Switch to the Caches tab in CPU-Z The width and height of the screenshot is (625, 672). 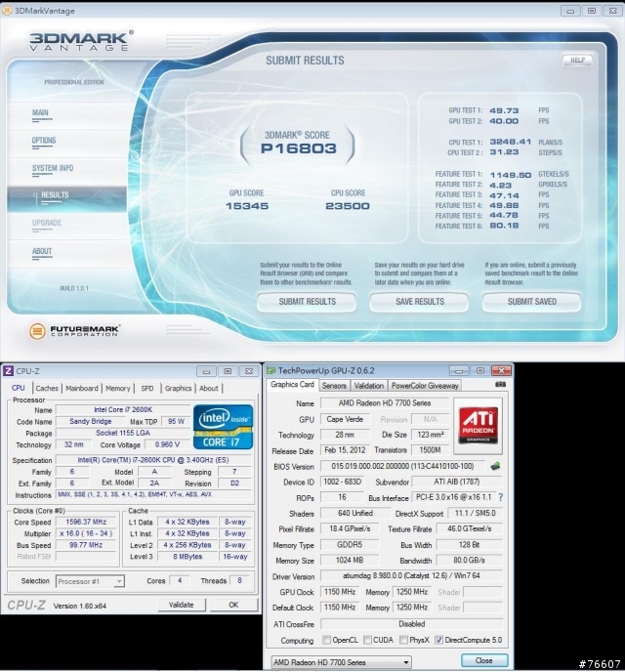pyautogui.click(x=47, y=389)
